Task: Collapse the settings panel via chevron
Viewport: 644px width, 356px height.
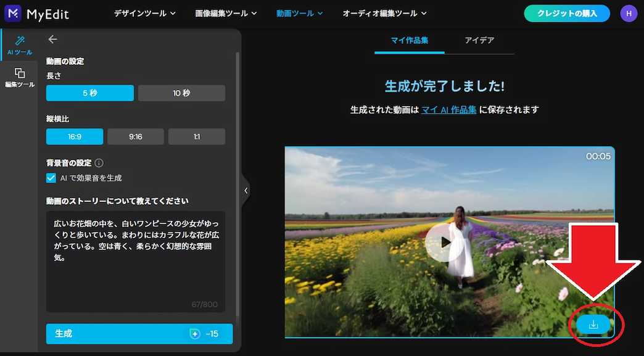Action: click(x=246, y=191)
